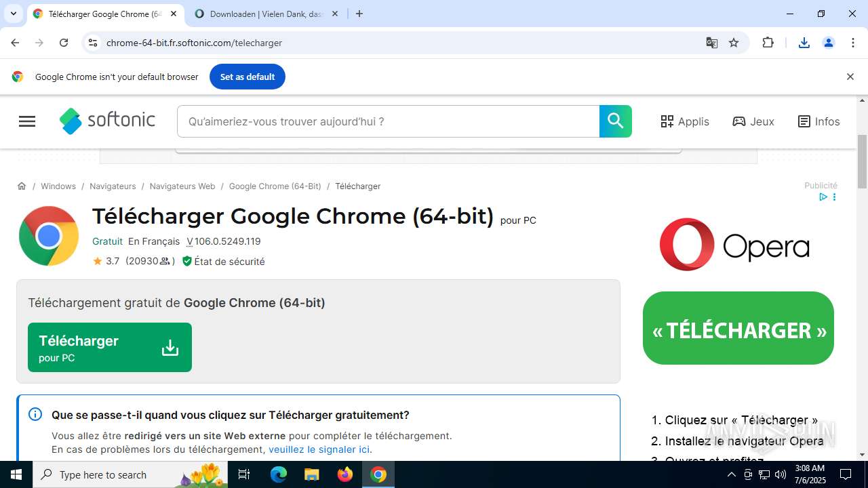Open the Windows Start menu

pyautogui.click(x=16, y=474)
